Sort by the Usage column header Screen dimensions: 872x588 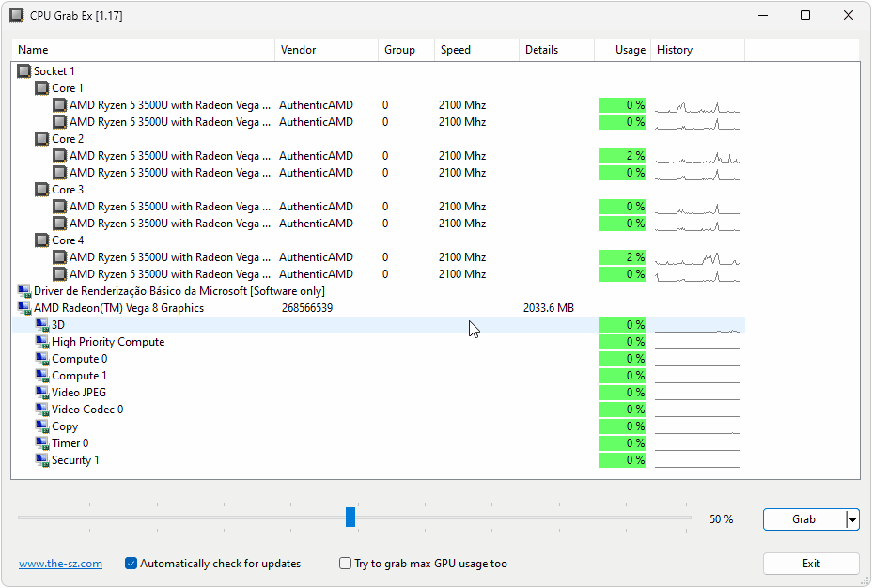622,50
